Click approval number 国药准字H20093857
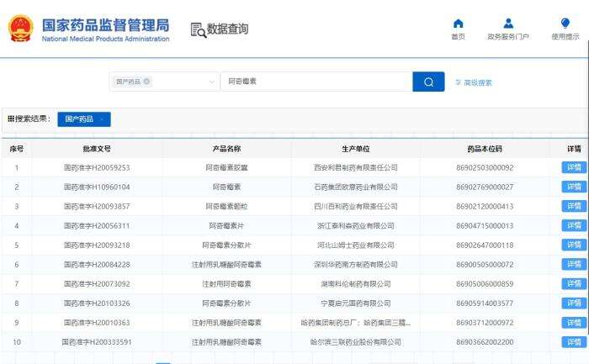This screenshot has height=364, width=589. (97, 206)
